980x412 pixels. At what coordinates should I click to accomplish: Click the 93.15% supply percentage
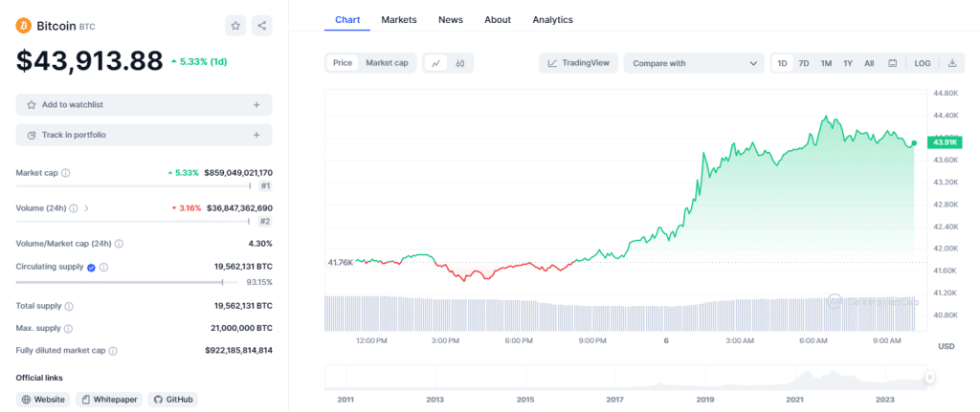click(x=259, y=282)
